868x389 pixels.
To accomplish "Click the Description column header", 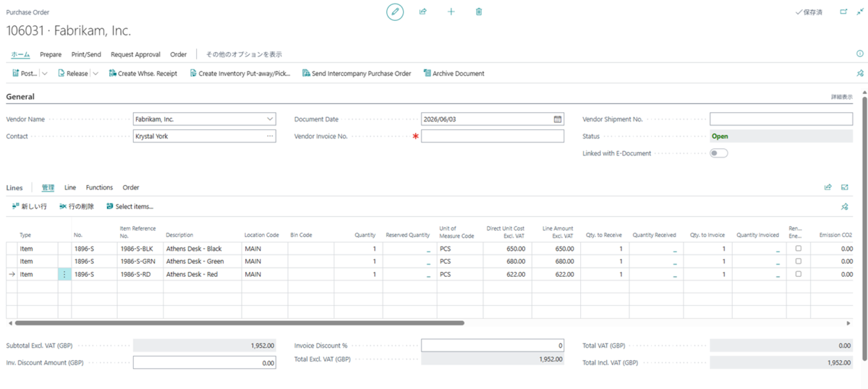I will [x=179, y=235].
